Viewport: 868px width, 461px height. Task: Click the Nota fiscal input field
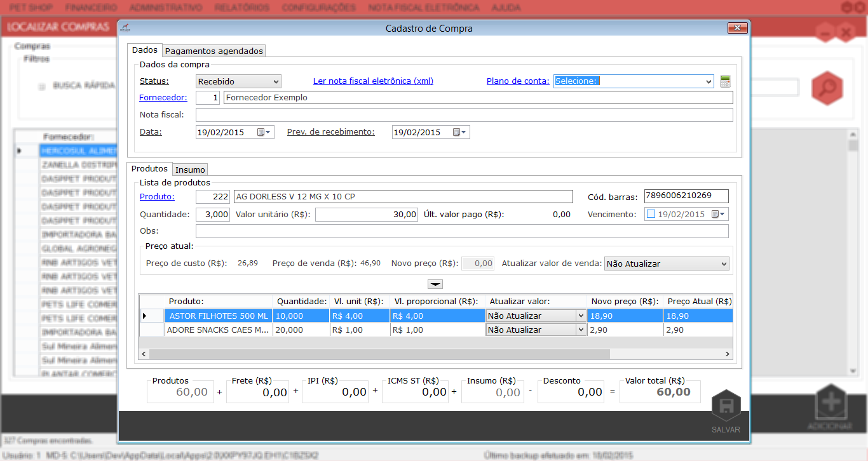click(464, 115)
